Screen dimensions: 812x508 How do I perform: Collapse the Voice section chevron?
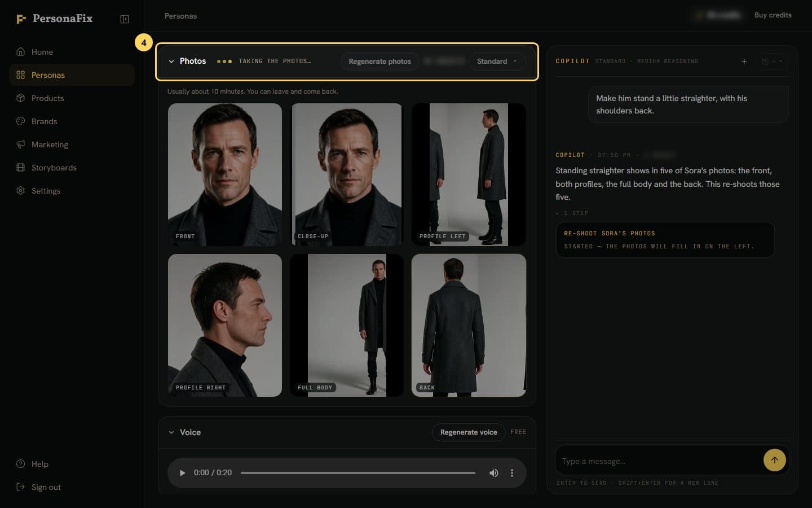coord(171,432)
